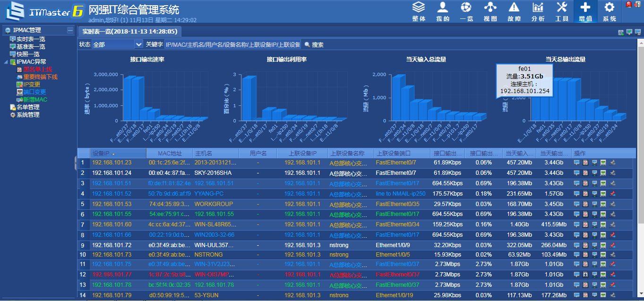This screenshot has height=301, width=644.
Task: Click the red alarm siren icon
Action: (629, 5)
